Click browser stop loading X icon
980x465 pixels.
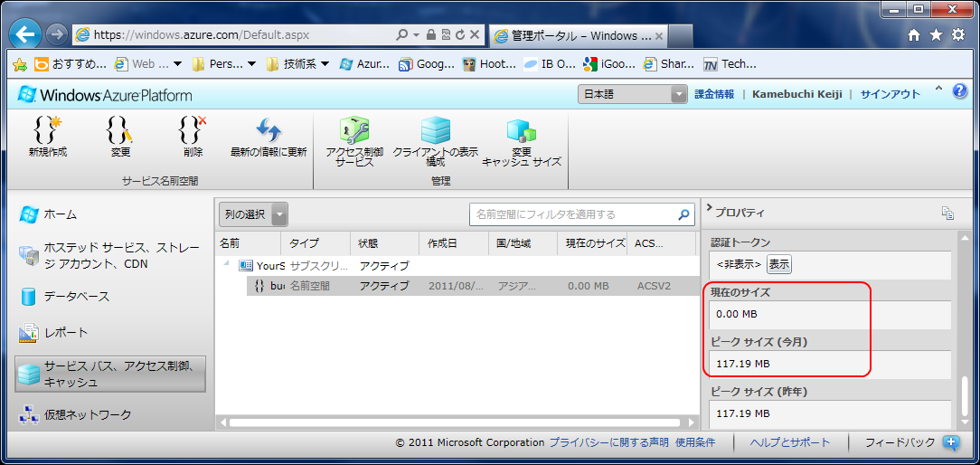point(475,35)
